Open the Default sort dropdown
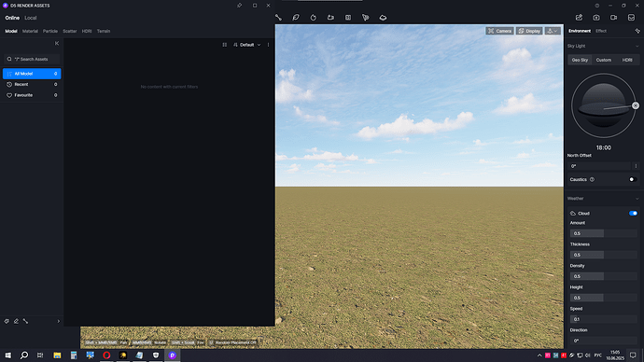This screenshot has width=644, height=362. point(246,45)
